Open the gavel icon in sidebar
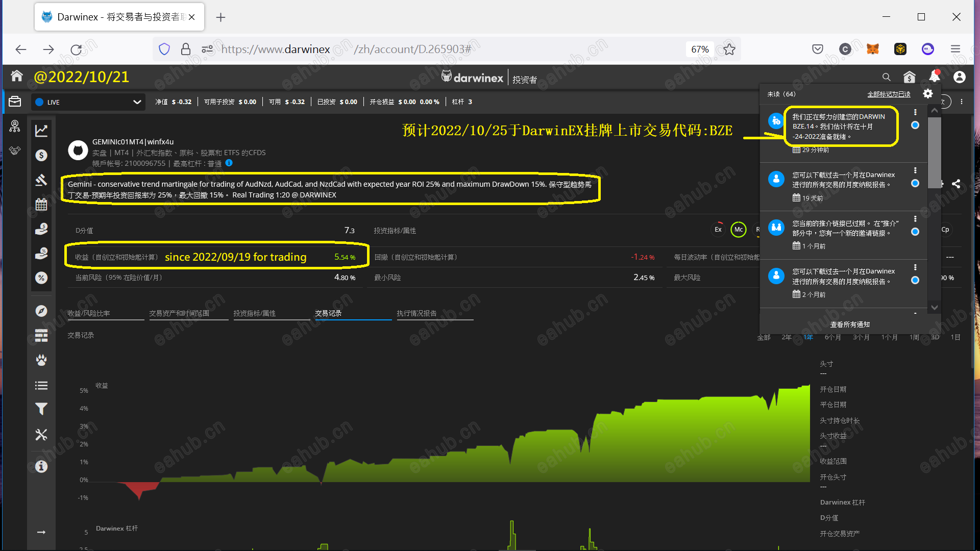Viewport: 980px width, 551px height. [41, 180]
